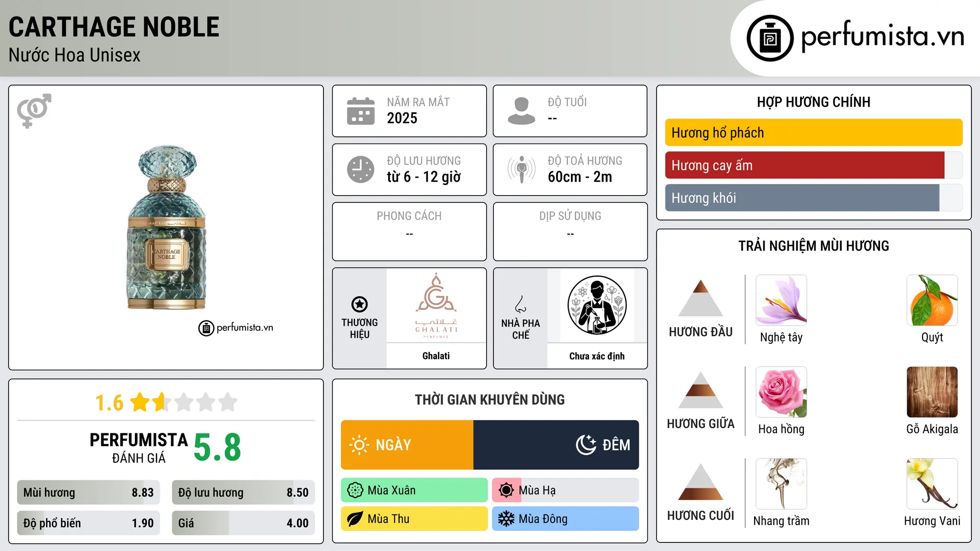Click the sillage icon beside Độ toả hương
The height and width of the screenshot is (551, 980).
pos(522,169)
